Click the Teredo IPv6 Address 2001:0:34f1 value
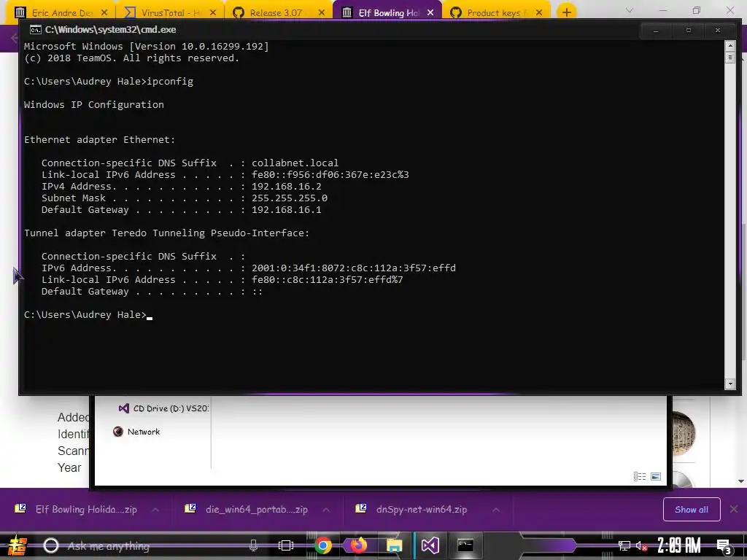The width and height of the screenshot is (747, 560). coord(354,268)
